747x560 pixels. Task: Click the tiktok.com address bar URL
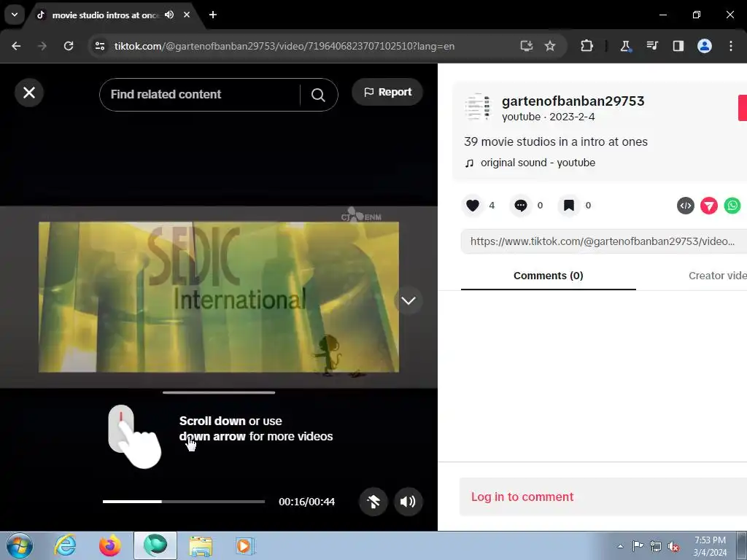[x=284, y=46]
